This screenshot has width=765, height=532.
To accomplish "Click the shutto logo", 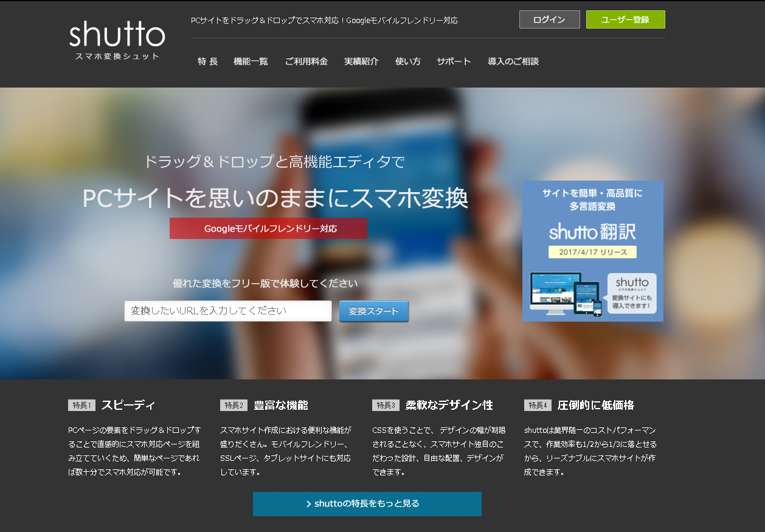I will click(117, 41).
